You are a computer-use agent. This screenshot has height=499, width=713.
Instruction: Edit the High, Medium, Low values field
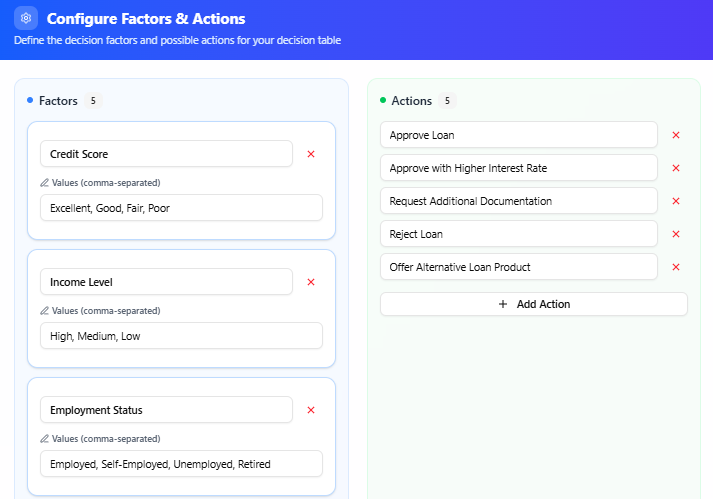(181, 336)
